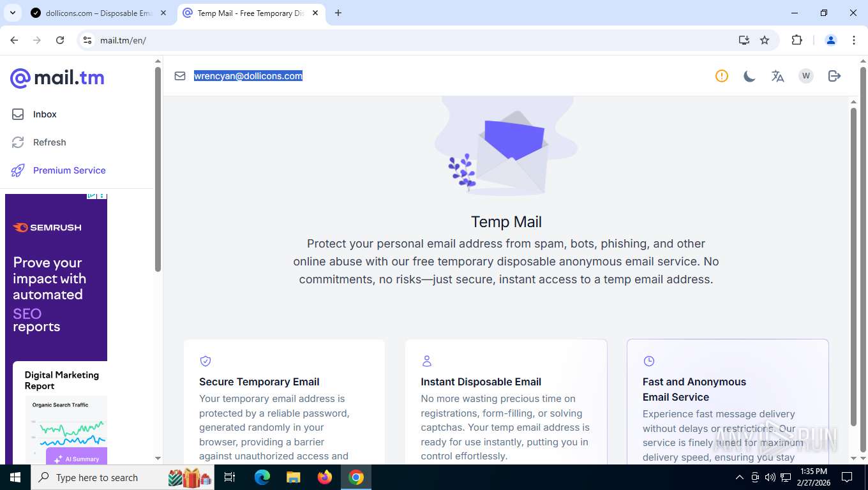Launch Firefox from the taskbar
Viewport: 868px width, 490px height.
(325, 477)
